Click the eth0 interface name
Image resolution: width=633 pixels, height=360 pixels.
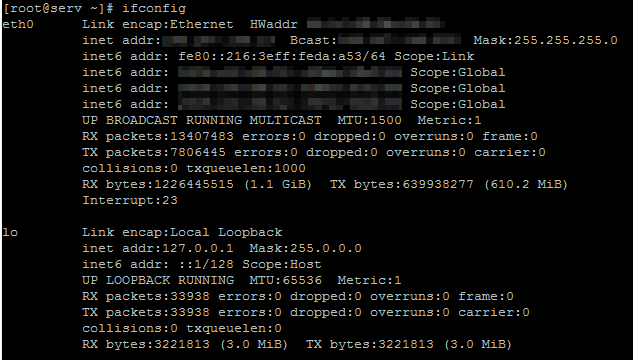pyautogui.click(x=18, y=24)
